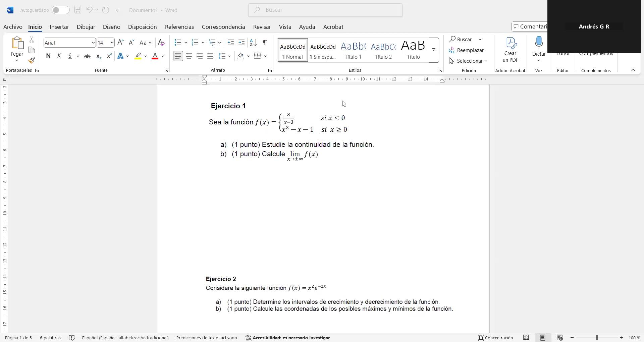Viewport: 644px width, 342px height.
Task: Toggle show paragraph marks
Action: (x=265, y=43)
